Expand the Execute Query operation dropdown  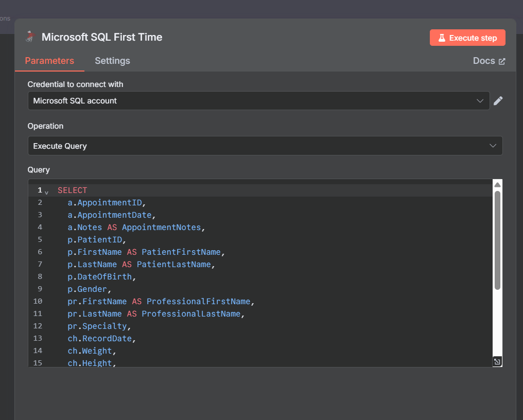[265, 146]
